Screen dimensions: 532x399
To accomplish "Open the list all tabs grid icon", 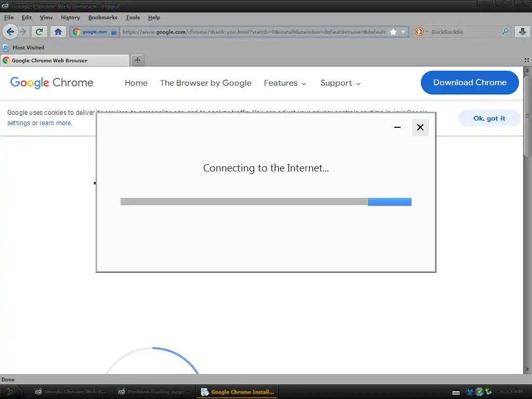I will [x=527, y=60].
